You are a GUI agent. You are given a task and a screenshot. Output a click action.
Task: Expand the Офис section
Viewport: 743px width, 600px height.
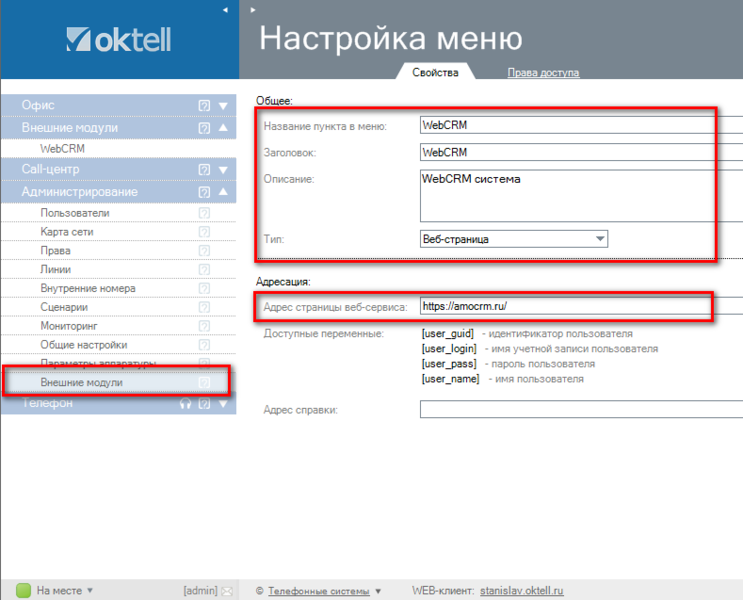224,105
